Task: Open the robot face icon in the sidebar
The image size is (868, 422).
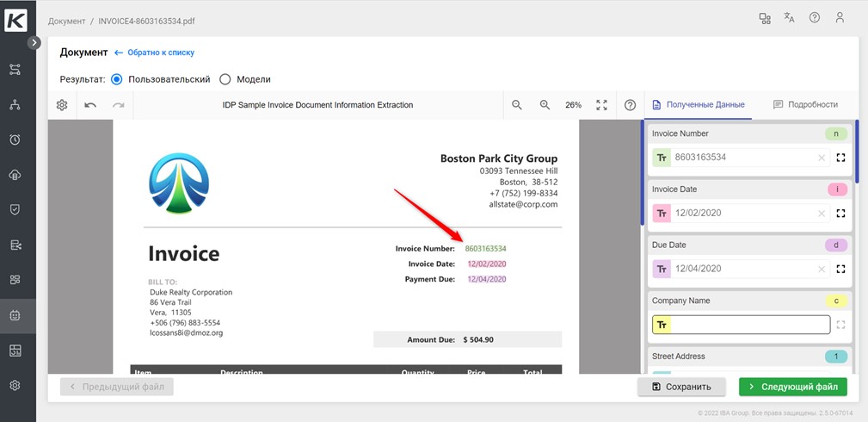Action: (15, 315)
